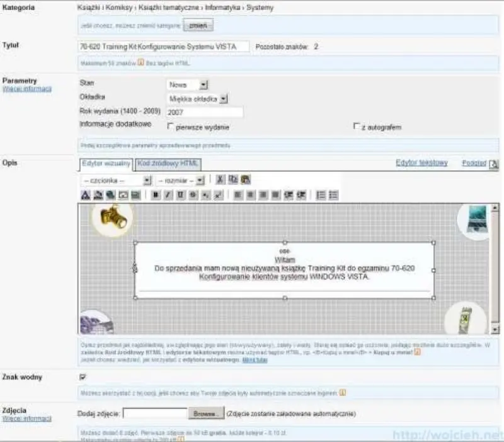The height and width of the screenshot is (442, 504).
Task: Open the 'czcionka' font dropdown
Action: [x=117, y=180]
